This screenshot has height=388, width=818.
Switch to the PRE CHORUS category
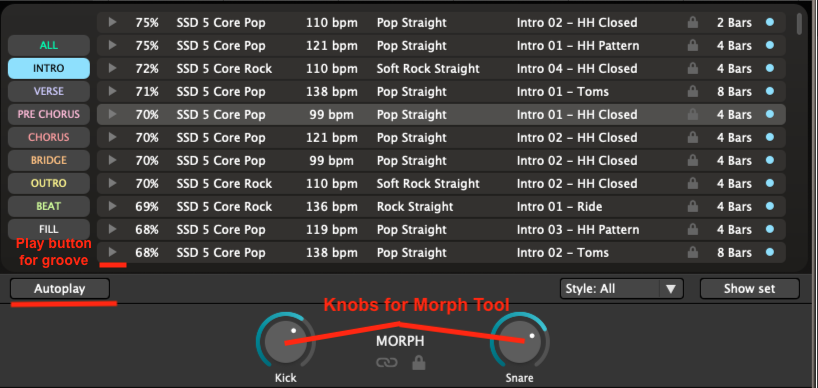pos(49,114)
